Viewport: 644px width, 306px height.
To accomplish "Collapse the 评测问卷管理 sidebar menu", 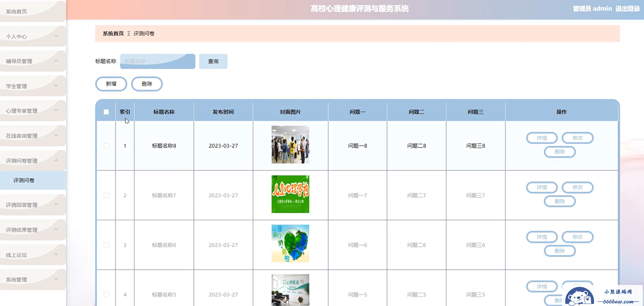I will pos(33,160).
